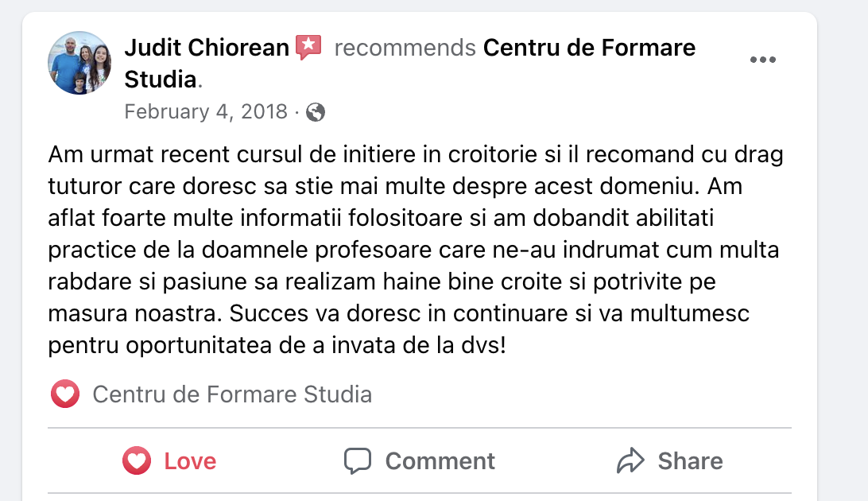Click the small heart reaction summary icon
The width and height of the screenshot is (868, 501).
coord(65,394)
